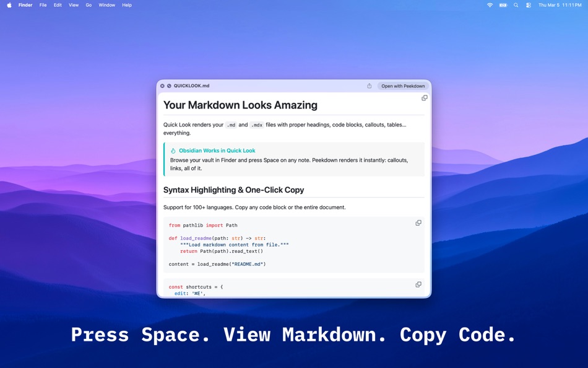This screenshot has width=588, height=368.
Task: Click the full-screen icon beside QUICKLOOK.md
Action: [169, 86]
